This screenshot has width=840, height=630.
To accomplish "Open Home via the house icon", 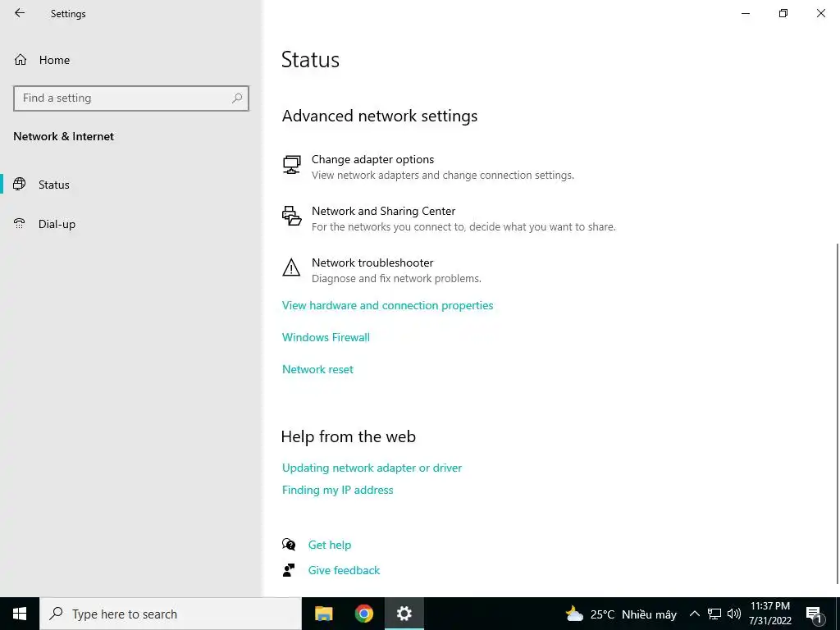I will [21, 59].
